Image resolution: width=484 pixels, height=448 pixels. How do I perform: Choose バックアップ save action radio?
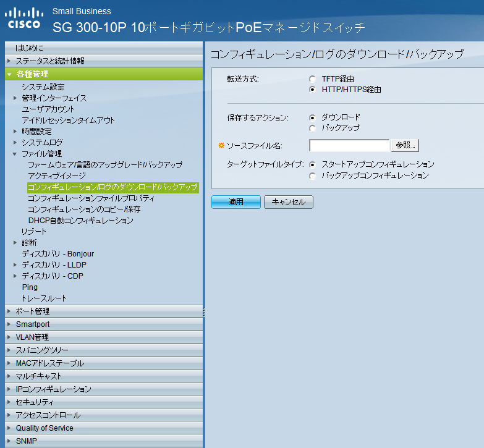(x=312, y=129)
